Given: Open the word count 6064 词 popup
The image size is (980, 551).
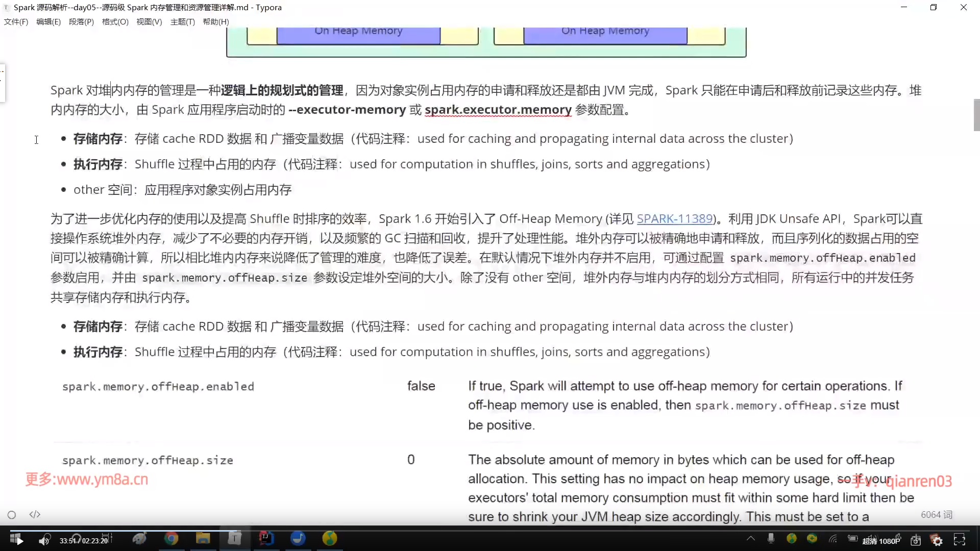Looking at the screenshot, I should 936,515.
